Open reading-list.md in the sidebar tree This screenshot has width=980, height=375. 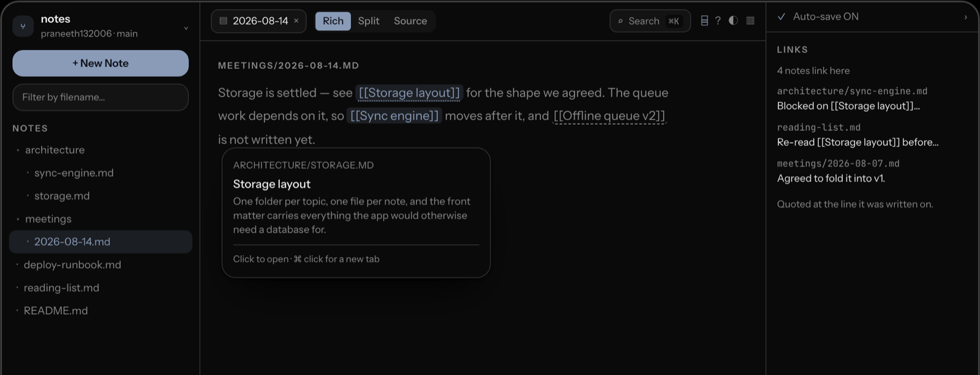[x=61, y=288]
